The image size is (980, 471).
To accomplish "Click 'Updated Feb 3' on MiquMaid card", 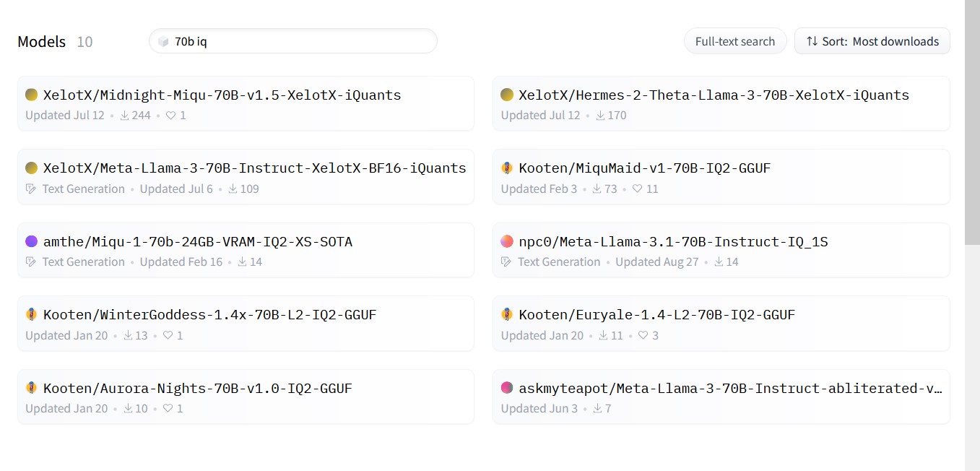I will pyautogui.click(x=539, y=189).
